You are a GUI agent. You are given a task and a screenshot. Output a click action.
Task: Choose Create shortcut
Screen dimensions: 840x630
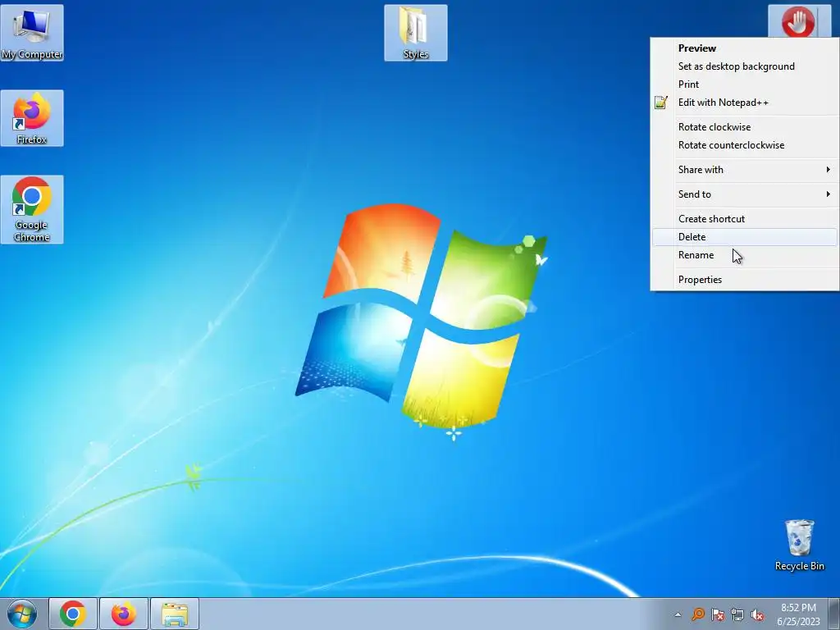[x=745, y=219]
